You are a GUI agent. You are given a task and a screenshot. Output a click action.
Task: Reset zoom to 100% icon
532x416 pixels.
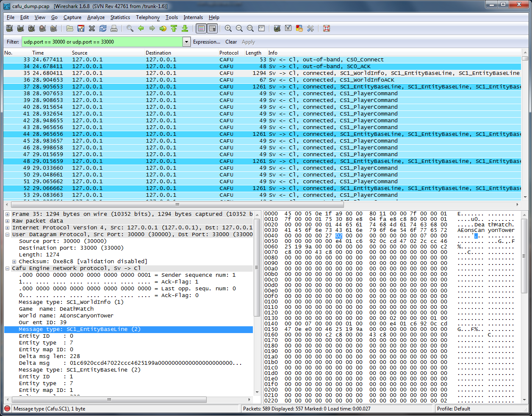(250, 28)
